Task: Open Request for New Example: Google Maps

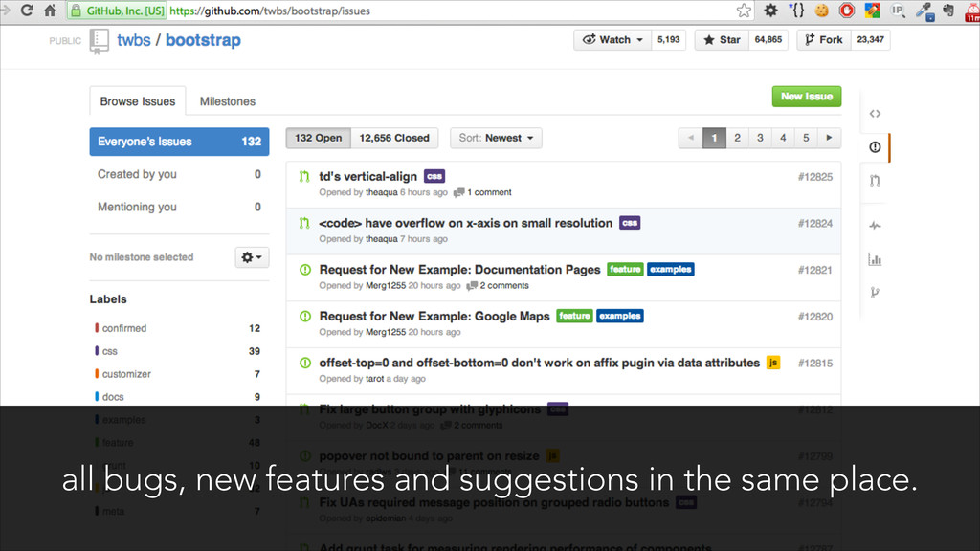Action: click(434, 316)
